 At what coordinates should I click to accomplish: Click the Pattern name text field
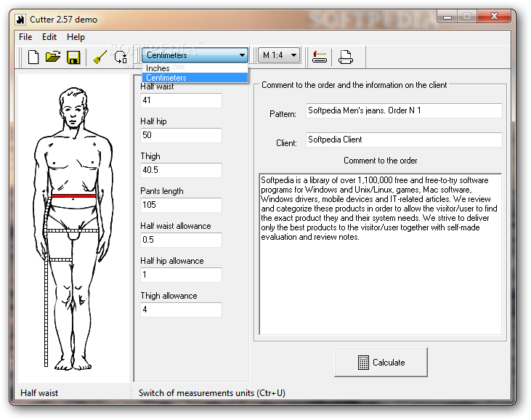pyautogui.click(x=404, y=110)
